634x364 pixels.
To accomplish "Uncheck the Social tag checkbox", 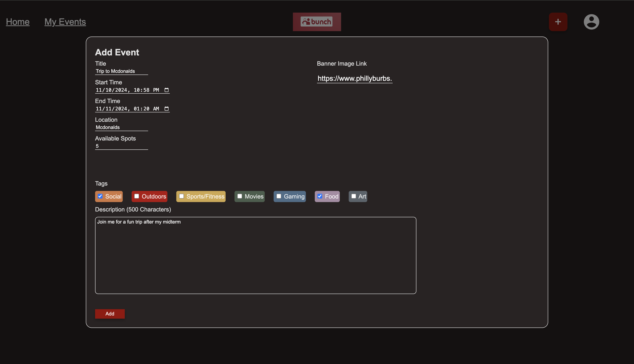I will (x=100, y=196).
